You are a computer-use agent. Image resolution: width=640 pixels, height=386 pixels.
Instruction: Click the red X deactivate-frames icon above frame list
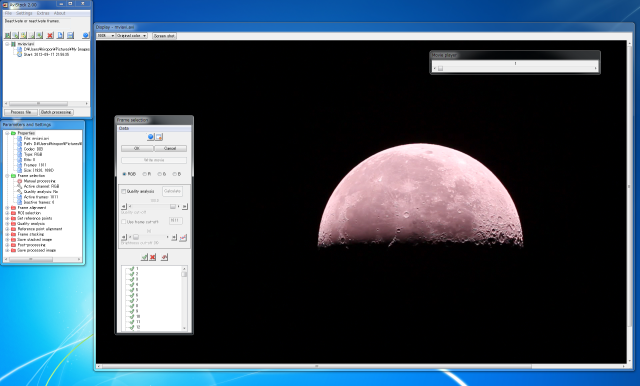tap(153, 257)
